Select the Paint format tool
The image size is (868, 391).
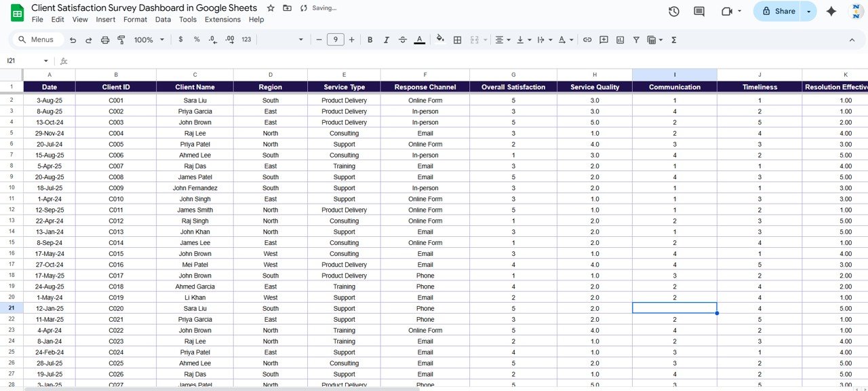(x=121, y=40)
